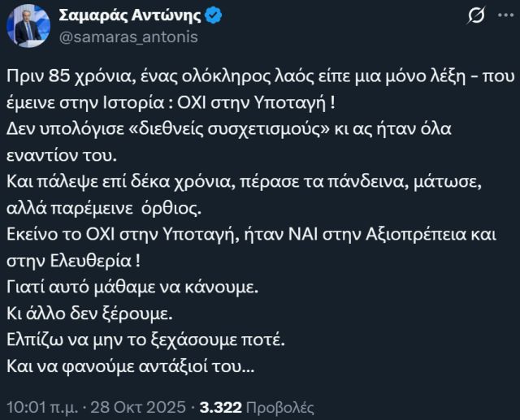Open the Grok explain-post icon
The height and width of the screenshot is (420, 520).
pos(478,16)
